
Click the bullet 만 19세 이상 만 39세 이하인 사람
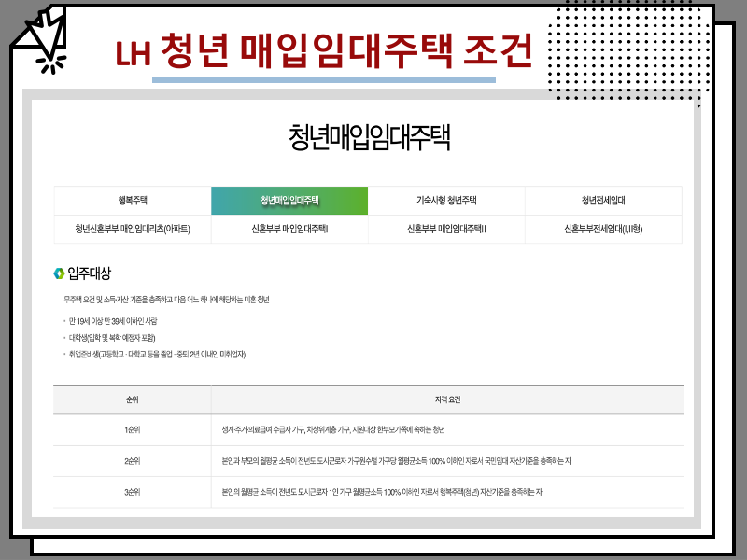[x=113, y=321]
